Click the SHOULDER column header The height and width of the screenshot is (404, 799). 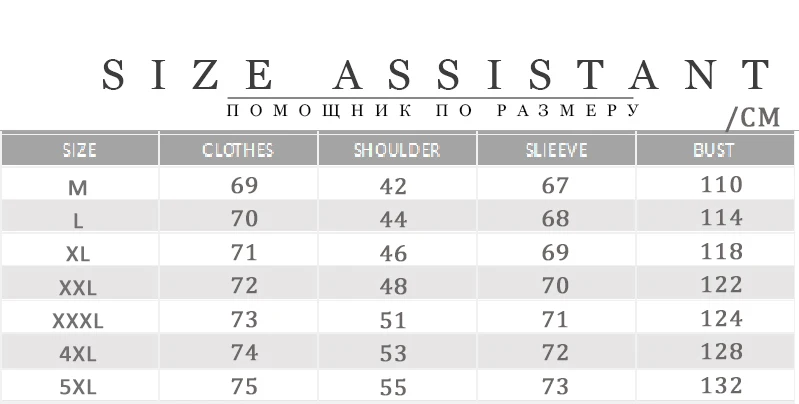(x=397, y=150)
